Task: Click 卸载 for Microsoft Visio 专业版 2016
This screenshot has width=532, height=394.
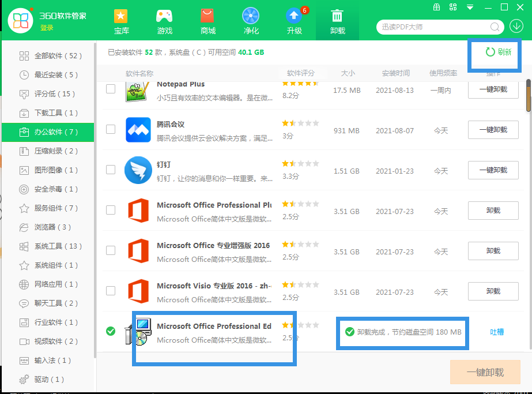Action: 493,291
